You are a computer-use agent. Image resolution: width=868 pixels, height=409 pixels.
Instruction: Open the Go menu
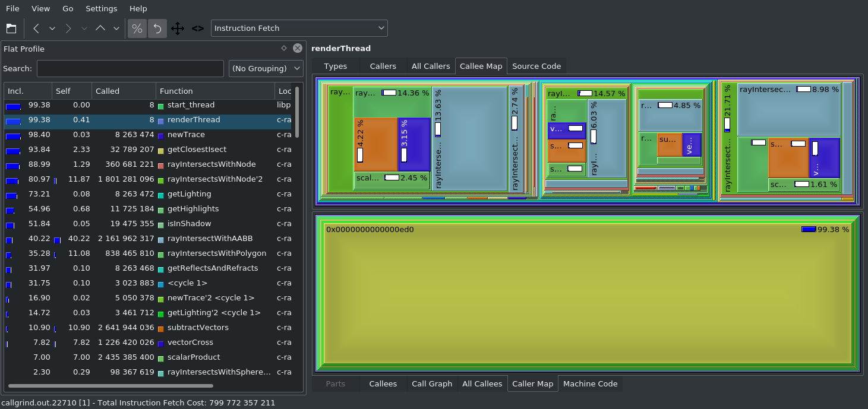click(x=68, y=9)
